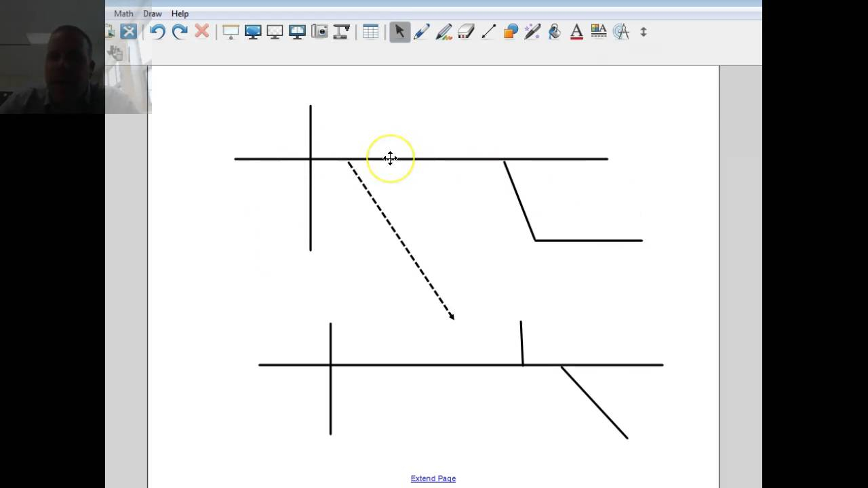Open the Help menu
This screenshot has width=868, height=488.
[x=180, y=14]
